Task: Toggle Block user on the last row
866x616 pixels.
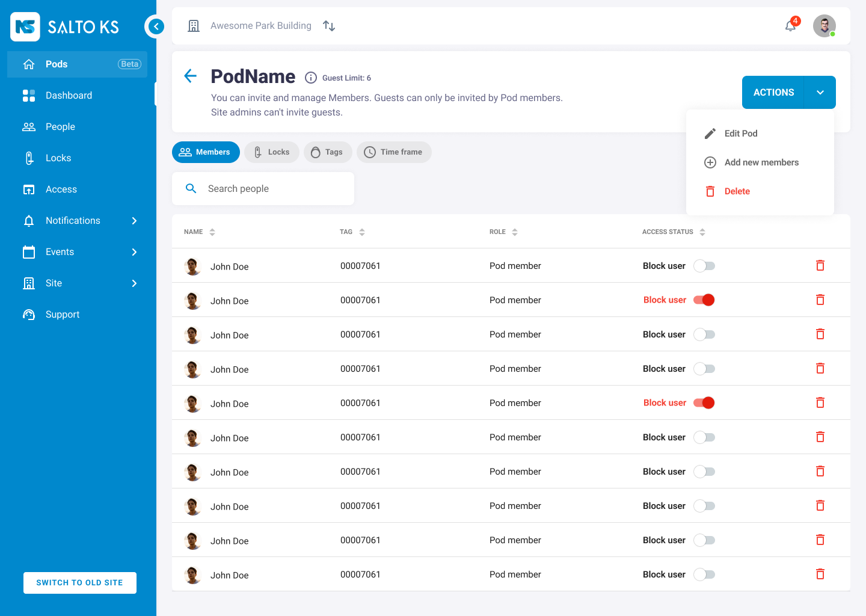Action: [x=704, y=574]
